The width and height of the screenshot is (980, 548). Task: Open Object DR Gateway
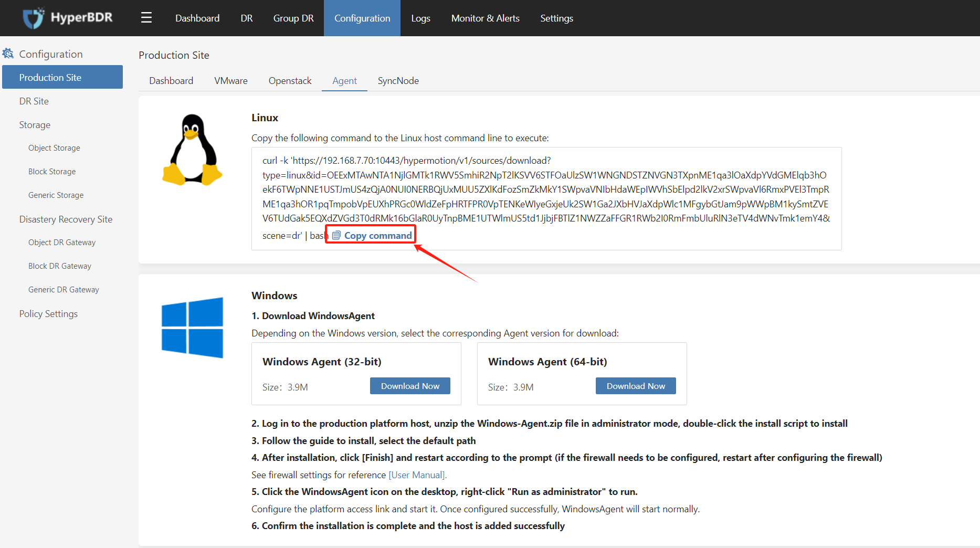62,243
